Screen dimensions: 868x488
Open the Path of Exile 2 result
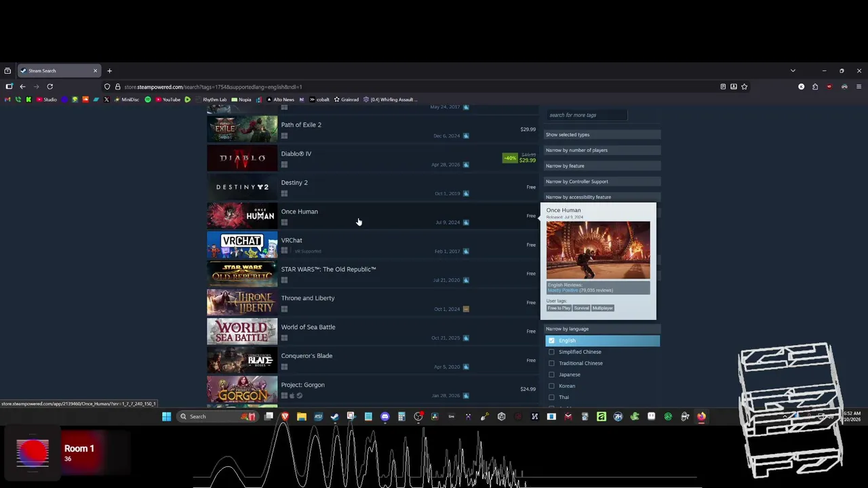click(372, 129)
